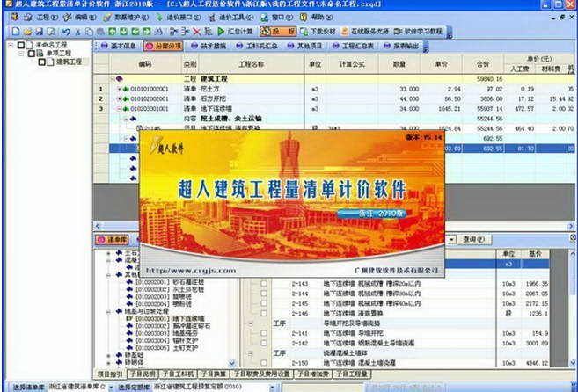Click the node icon of row 010101002001
The width and height of the screenshot is (578, 392).
point(126,89)
